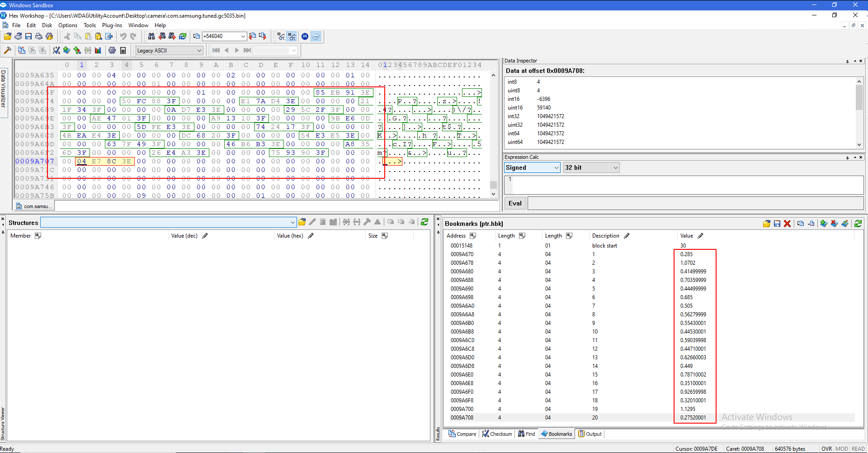Viewport: 868px width, 453px height.
Task: Click the int32 row in Data Inspector
Action: tap(680, 116)
